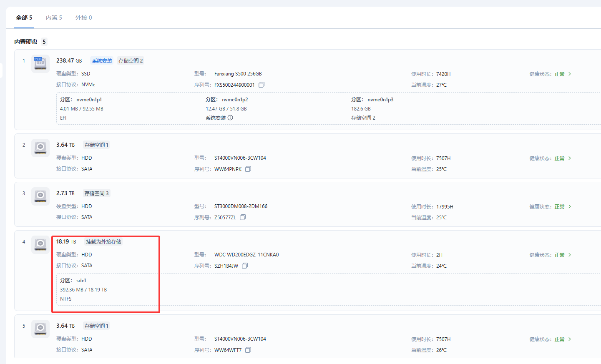Click the temperature 24℃ value
Screen dimensions: 601x364
[x=441, y=266]
